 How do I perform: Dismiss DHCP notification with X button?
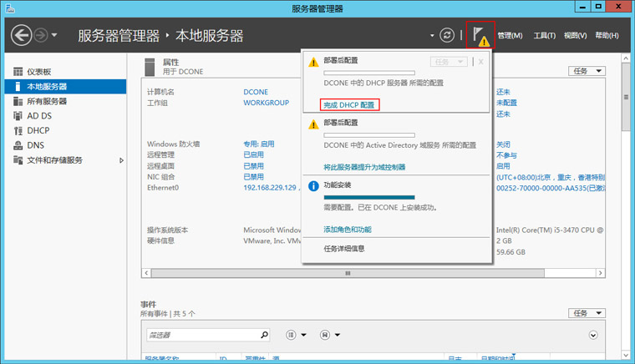[x=480, y=62]
